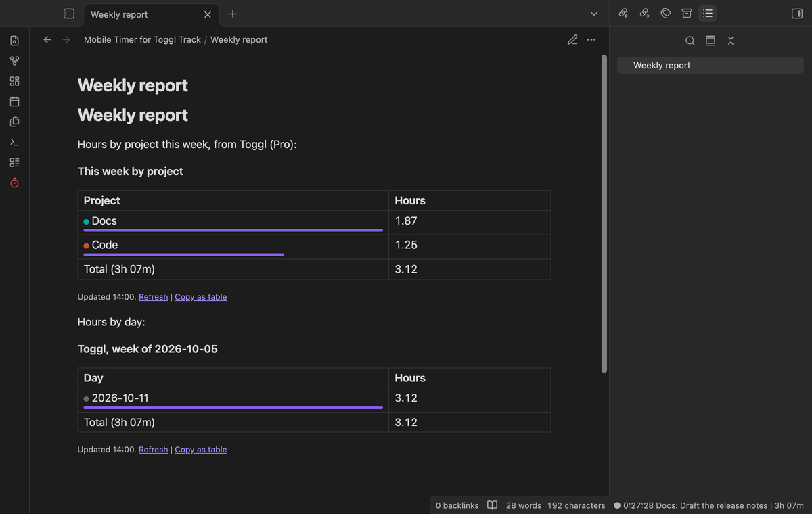
Task: Select Weekly report in the outline
Action: pos(710,65)
